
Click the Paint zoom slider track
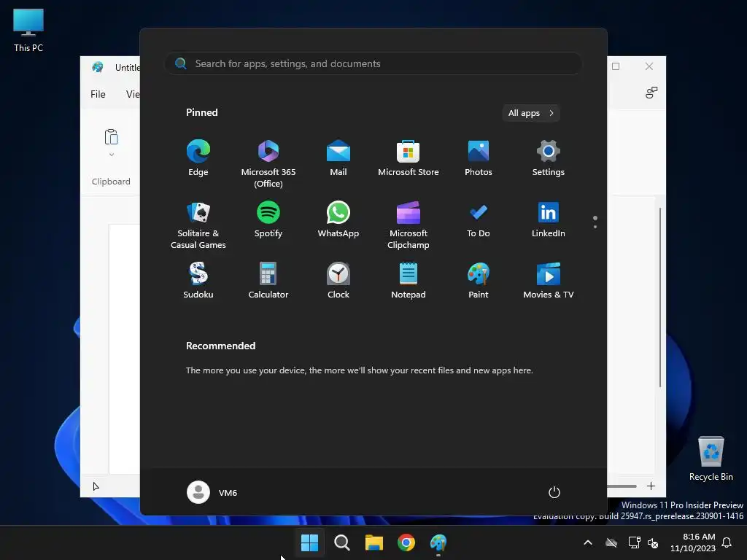[x=622, y=486]
